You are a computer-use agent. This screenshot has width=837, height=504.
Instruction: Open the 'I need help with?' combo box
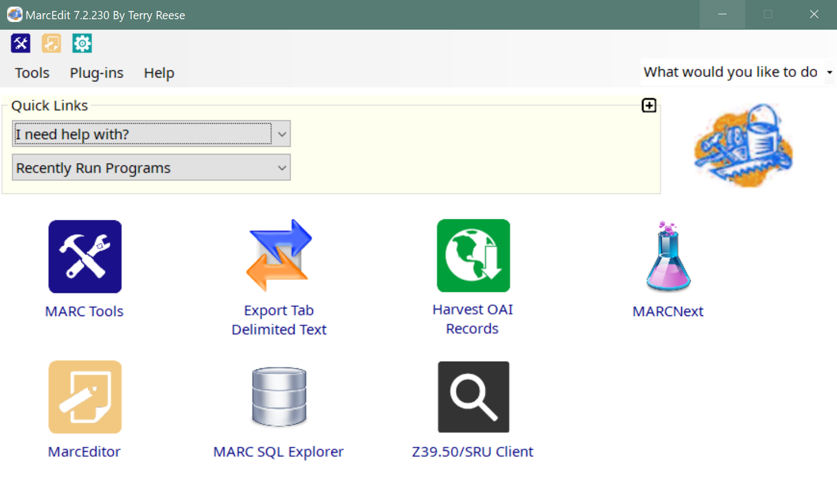pos(151,134)
